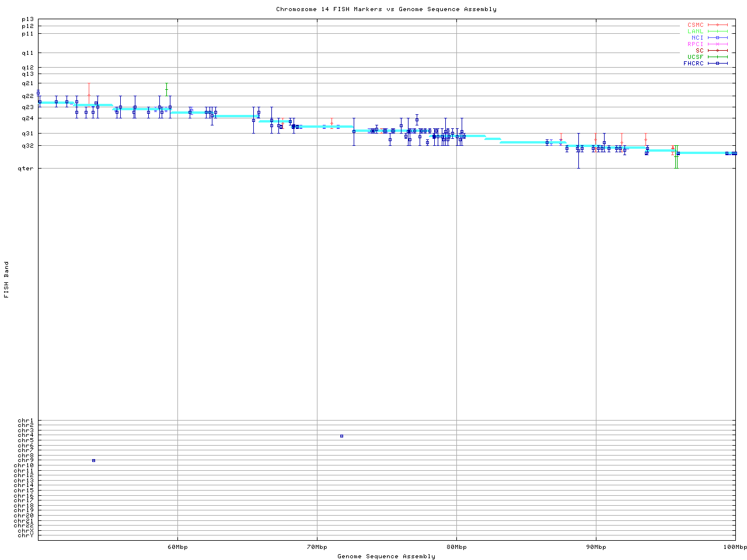The image size is (747, 560).
Task: Click the RPCI legend marker symbol
Action: (717, 44)
